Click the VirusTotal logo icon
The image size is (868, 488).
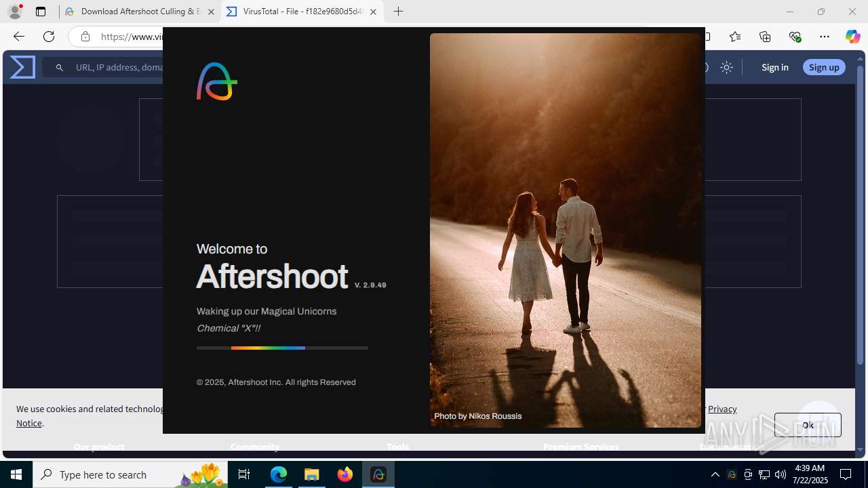click(x=22, y=67)
